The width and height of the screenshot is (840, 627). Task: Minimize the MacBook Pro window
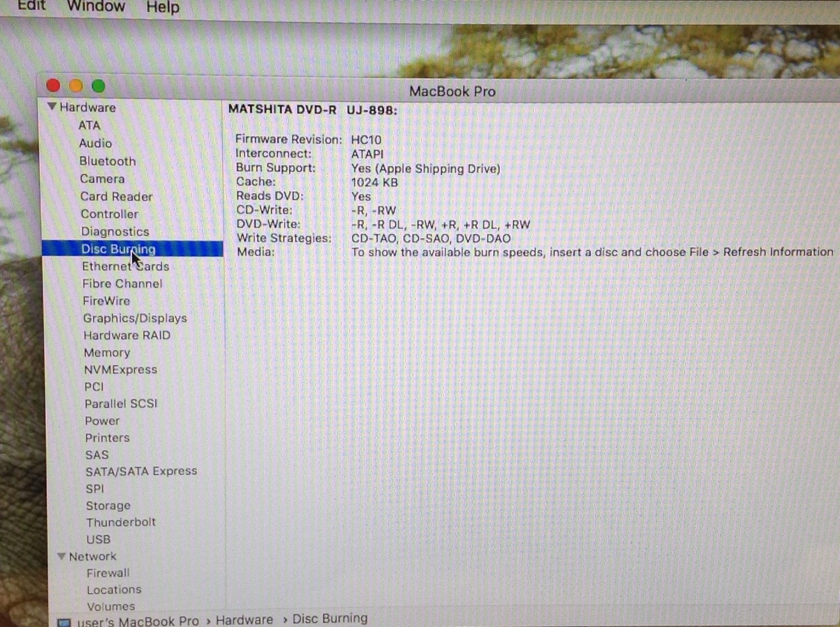76,86
